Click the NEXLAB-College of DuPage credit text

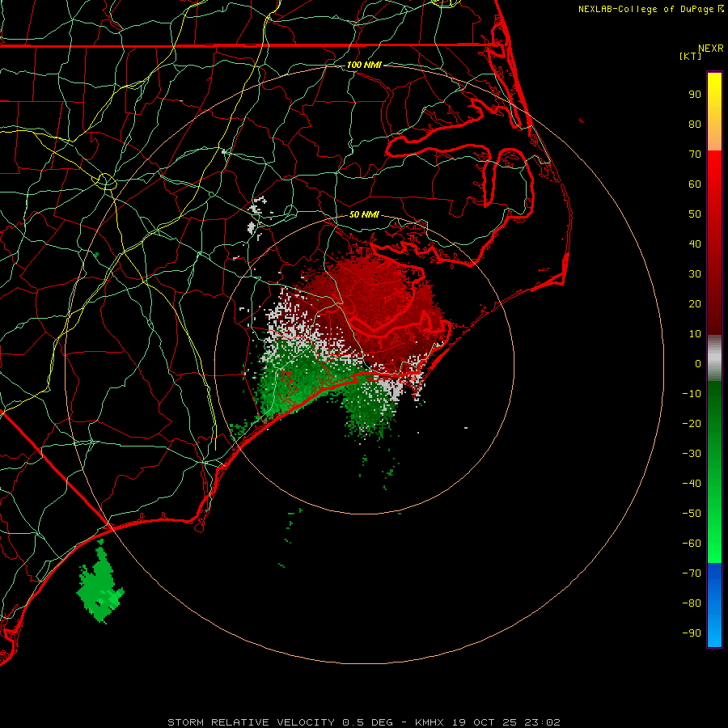coord(645,9)
